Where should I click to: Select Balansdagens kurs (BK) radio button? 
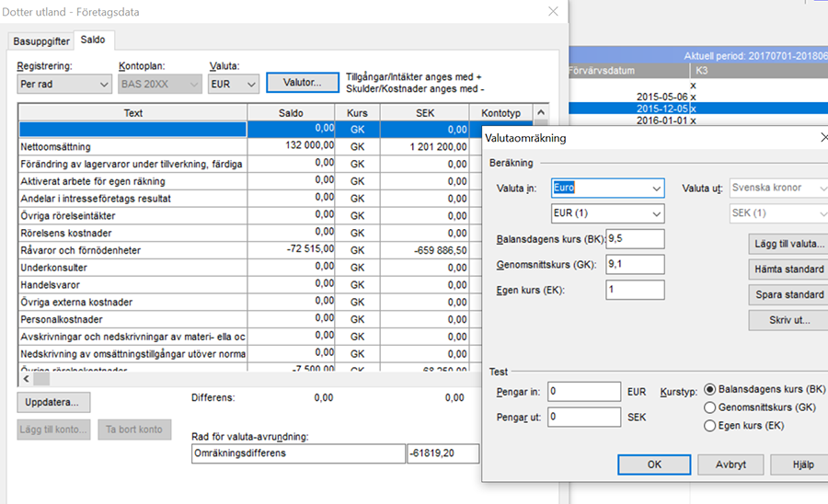coord(709,390)
